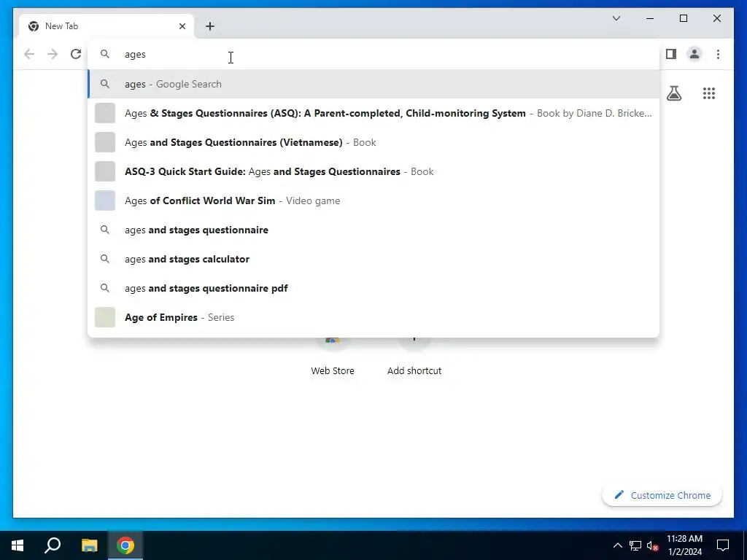Click the magnifier icon in the address bar

click(x=105, y=54)
